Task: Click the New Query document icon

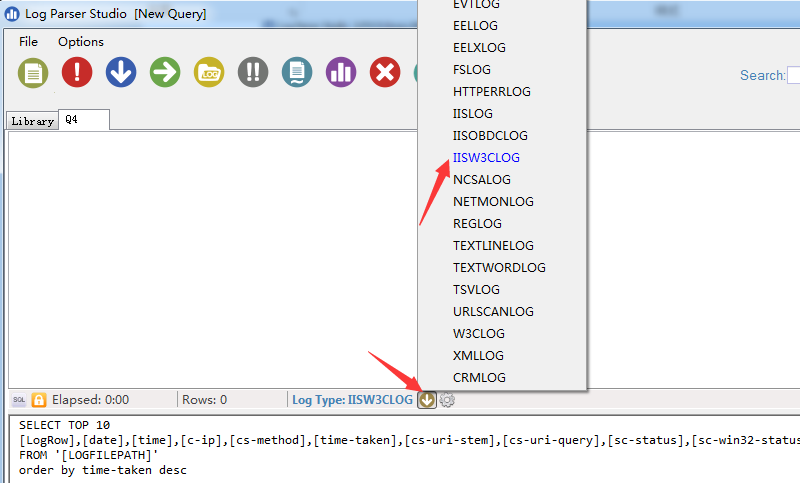Action: [33, 72]
